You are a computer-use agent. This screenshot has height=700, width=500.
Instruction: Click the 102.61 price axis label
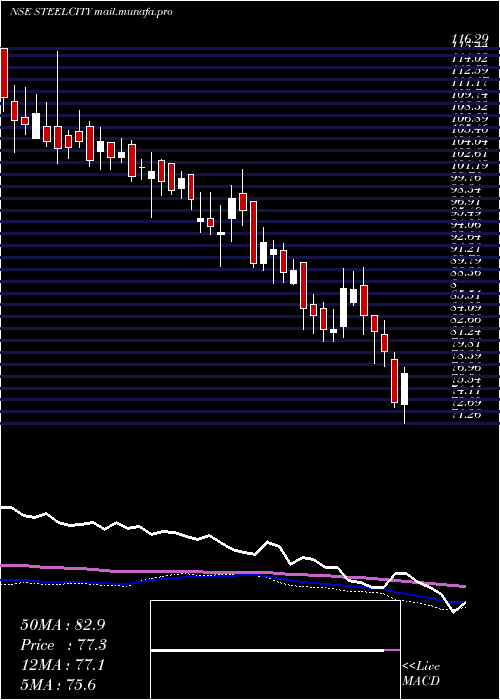coord(468,155)
